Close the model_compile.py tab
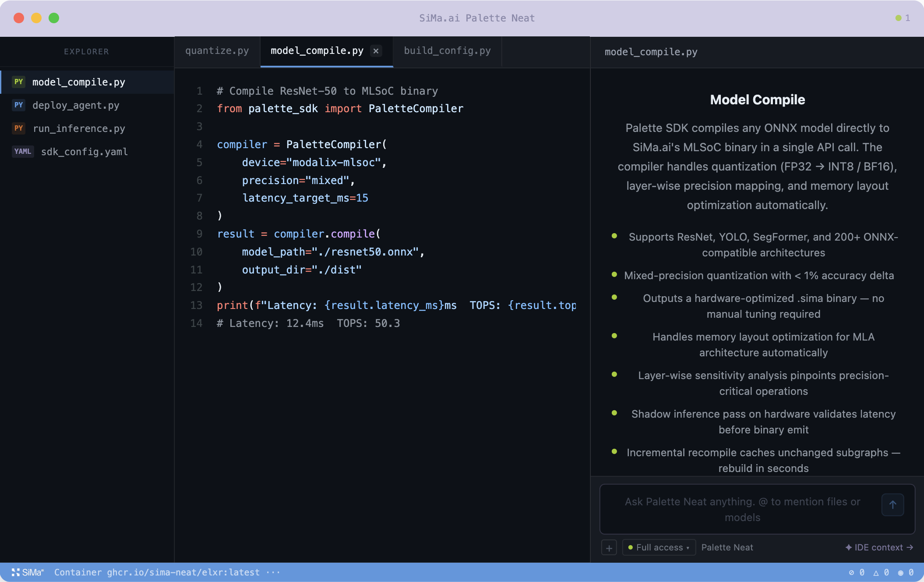The width and height of the screenshot is (924, 582). 376,51
